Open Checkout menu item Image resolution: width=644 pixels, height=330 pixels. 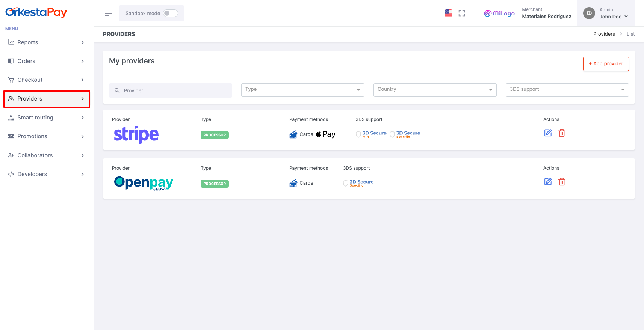coord(47,80)
